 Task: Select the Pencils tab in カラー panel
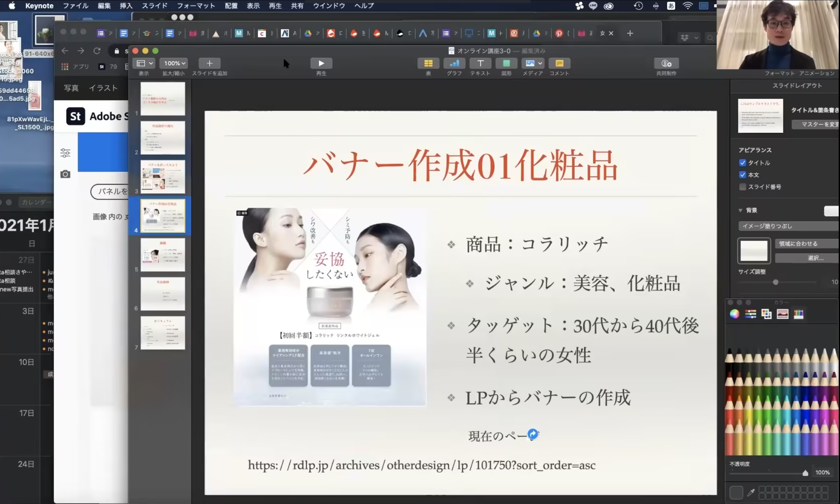tap(799, 314)
